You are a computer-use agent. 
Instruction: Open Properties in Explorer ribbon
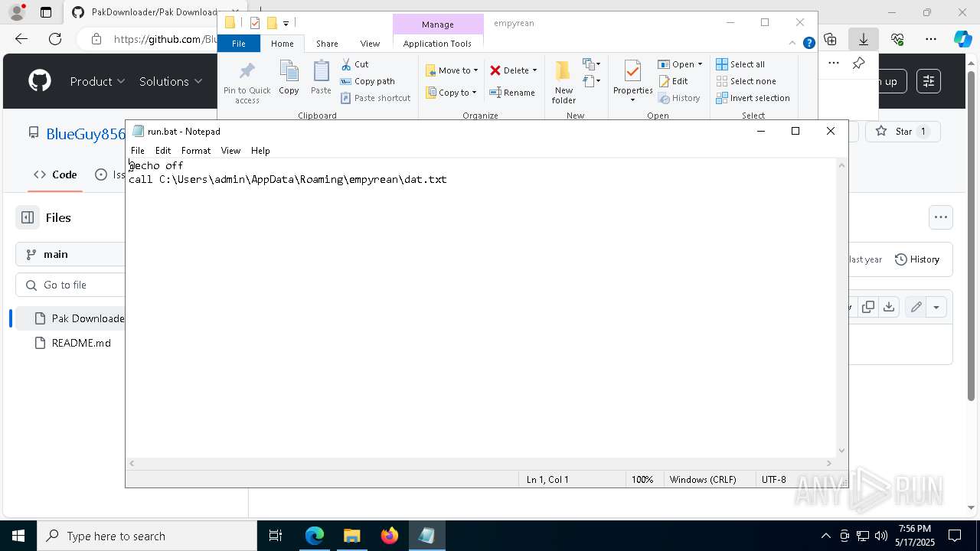632,81
